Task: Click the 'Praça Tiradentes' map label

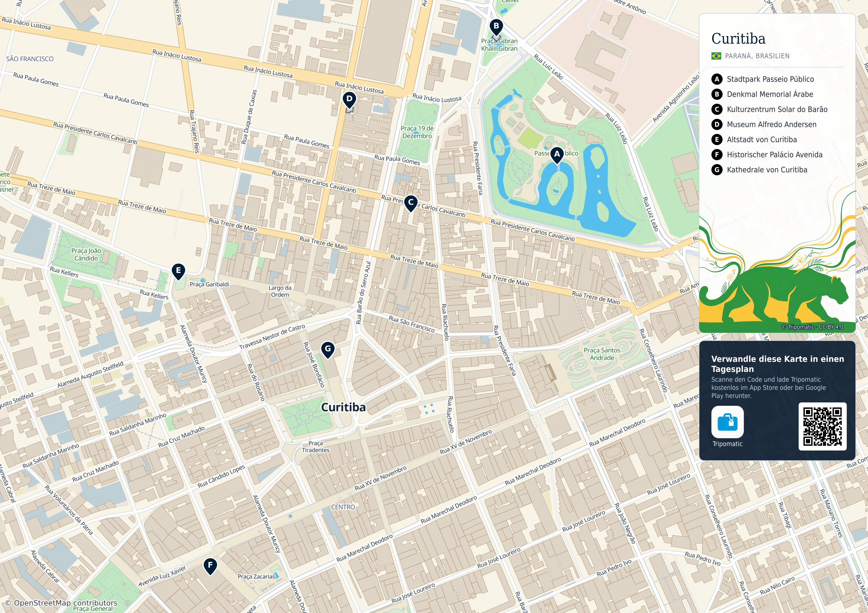Action: pyautogui.click(x=315, y=447)
